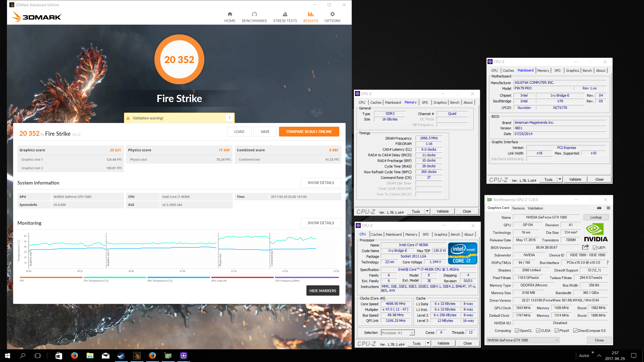Switch to the Sensors tab in GPU-Z
This screenshot has height=362, width=644.
(x=518, y=208)
